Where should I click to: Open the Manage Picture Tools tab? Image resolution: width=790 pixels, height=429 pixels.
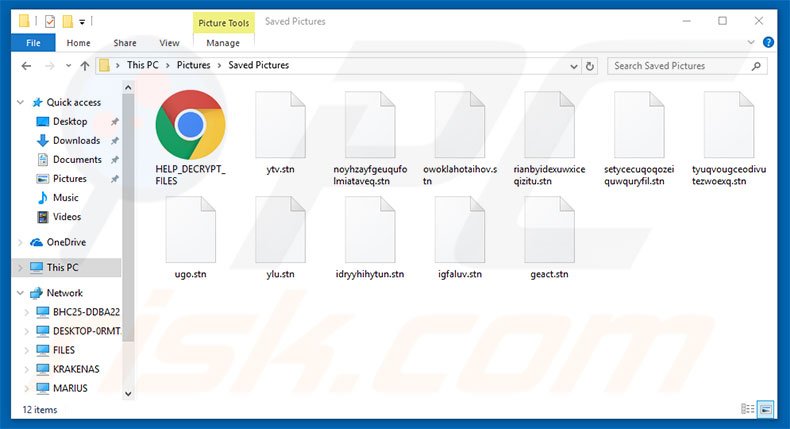[x=223, y=43]
